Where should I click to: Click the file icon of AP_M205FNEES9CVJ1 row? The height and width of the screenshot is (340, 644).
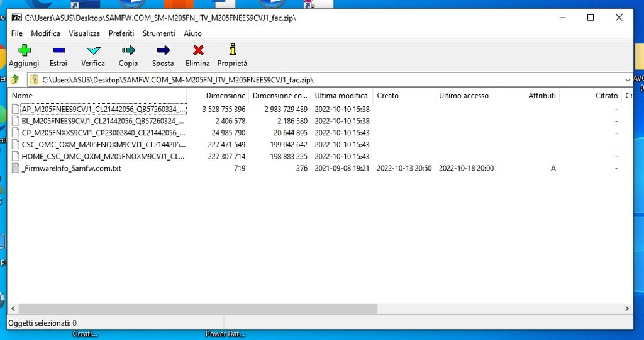pyautogui.click(x=16, y=110)
